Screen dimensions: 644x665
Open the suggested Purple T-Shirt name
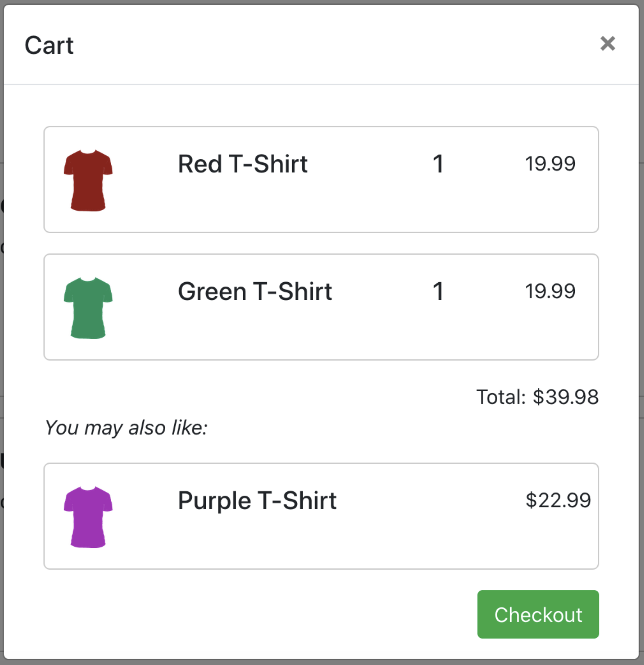(x=257, y=500)
